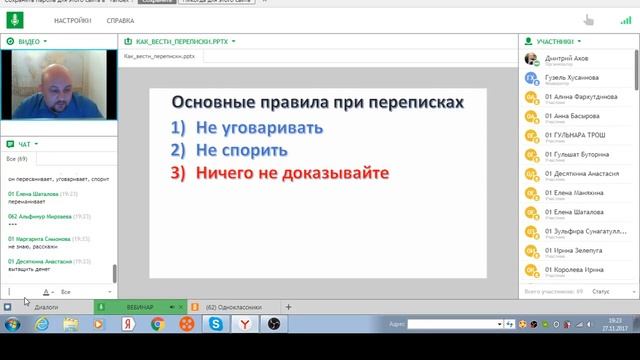Select the Все (69) chat tab

point(17,159)
